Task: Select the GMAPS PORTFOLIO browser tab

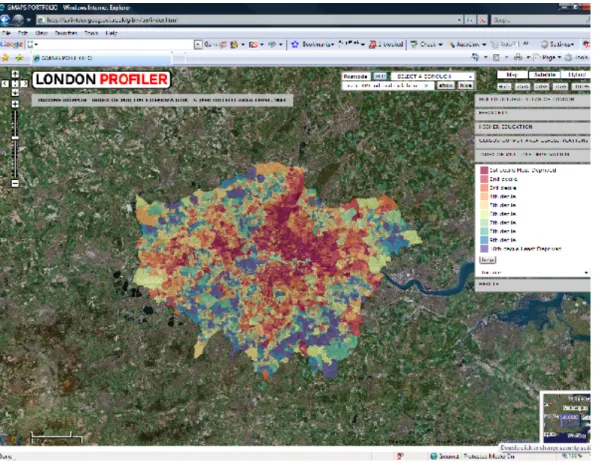Action: tap(101, 58)
